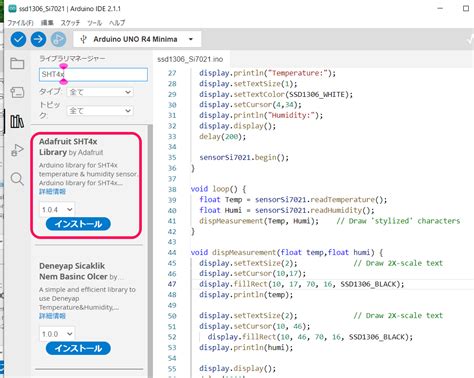Click the line display.fillRect(10, 17, 70, 16, SSD1306_BLACK);
This screenshot has width=474, height=378.
pos(302,284)
